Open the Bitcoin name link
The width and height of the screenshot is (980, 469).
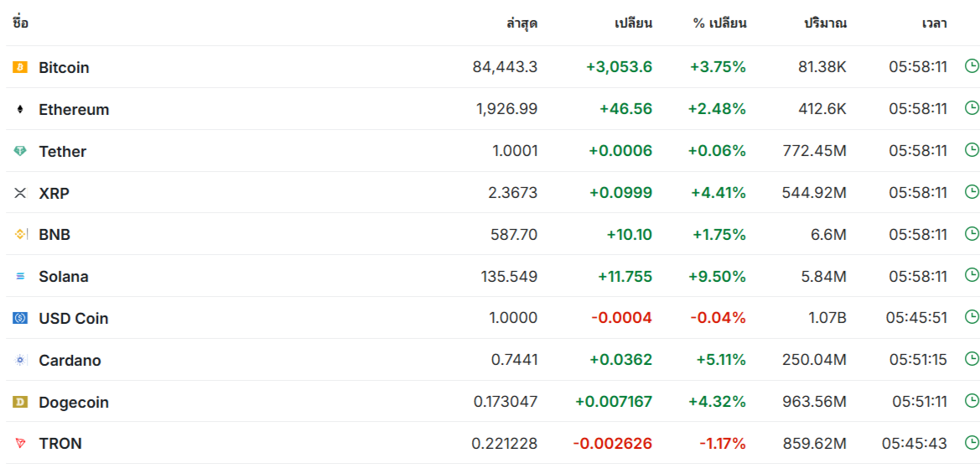(x=64, y=67)
